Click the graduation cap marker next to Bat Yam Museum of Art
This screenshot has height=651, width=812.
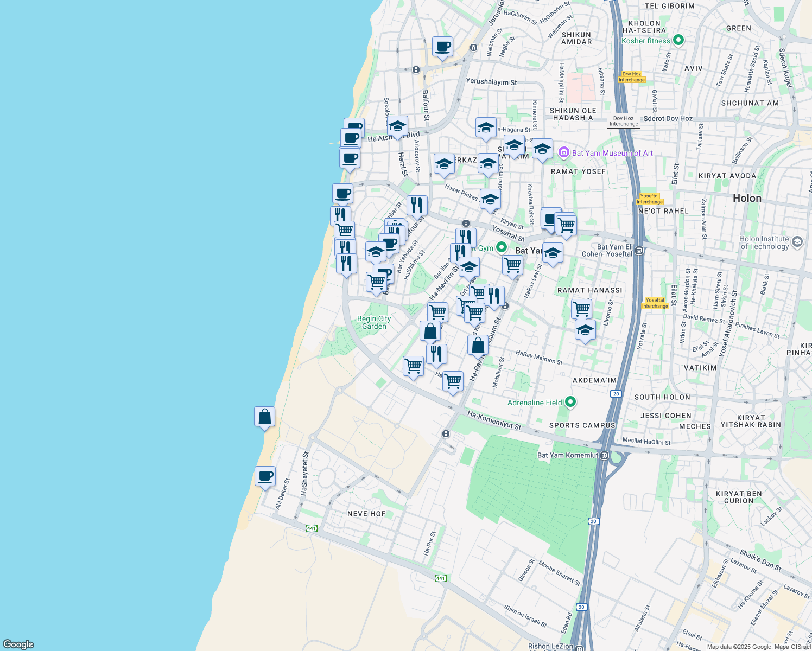coord(542,149)
